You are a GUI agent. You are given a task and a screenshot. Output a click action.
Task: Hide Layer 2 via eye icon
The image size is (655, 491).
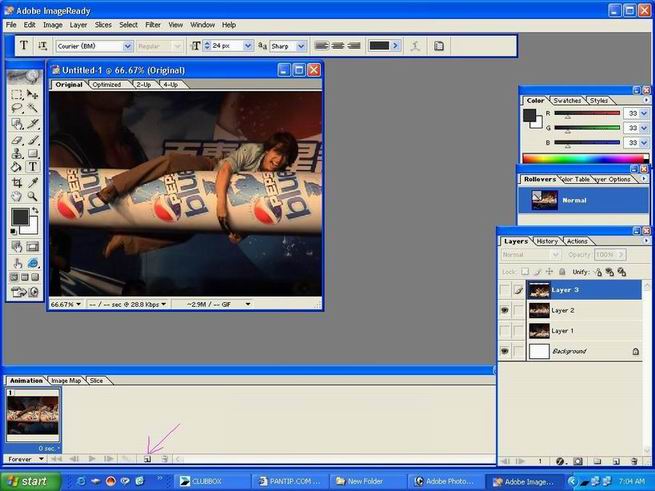pos(505,310)
